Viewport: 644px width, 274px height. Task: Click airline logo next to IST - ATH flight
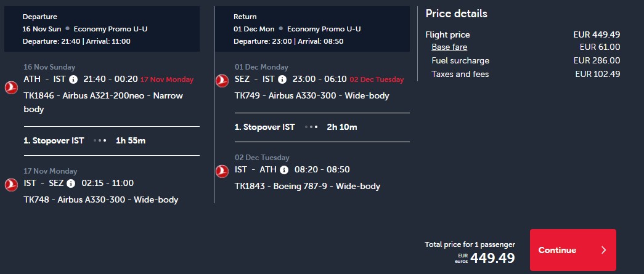[222, 171]
